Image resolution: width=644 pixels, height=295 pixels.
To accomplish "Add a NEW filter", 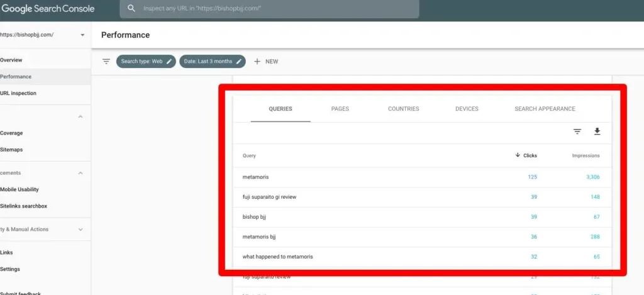I will 266,62.
